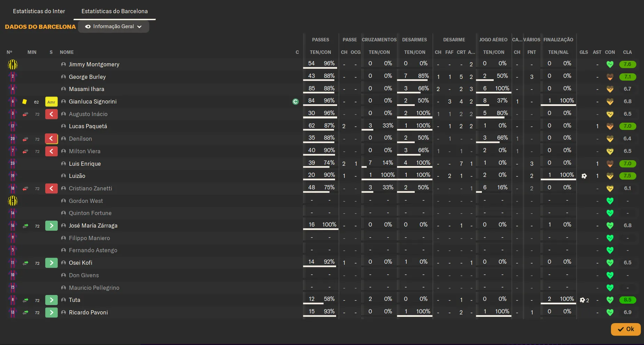Click Masami Ihara's 85 passes cell
Screen dimensions: 644x345
click(312, 89)
